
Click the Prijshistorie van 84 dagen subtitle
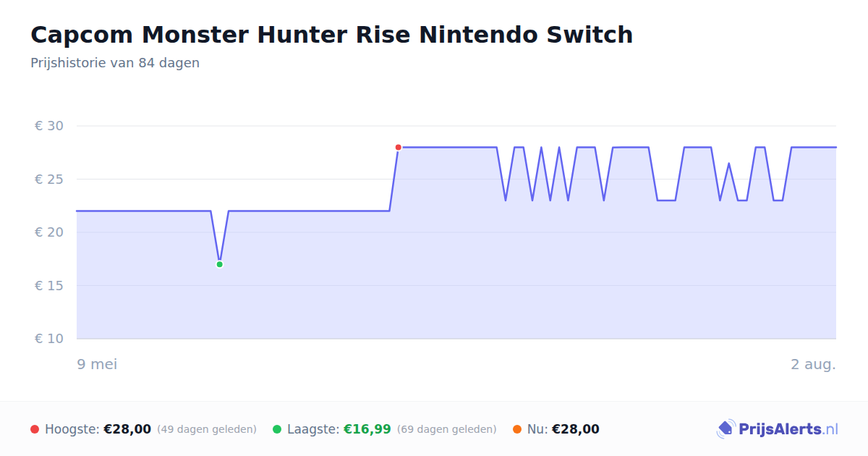(x=115, y=63)
